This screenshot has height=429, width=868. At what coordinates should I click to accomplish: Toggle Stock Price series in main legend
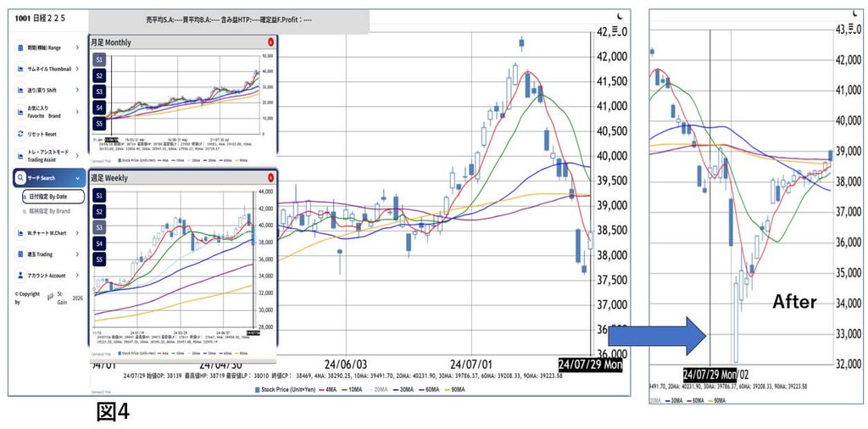[285, 390]
